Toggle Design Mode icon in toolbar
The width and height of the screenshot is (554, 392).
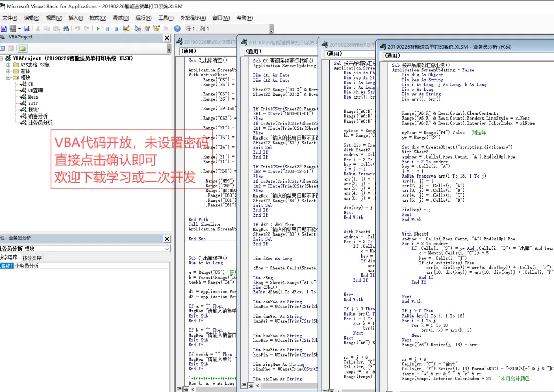tap(126, 29)
